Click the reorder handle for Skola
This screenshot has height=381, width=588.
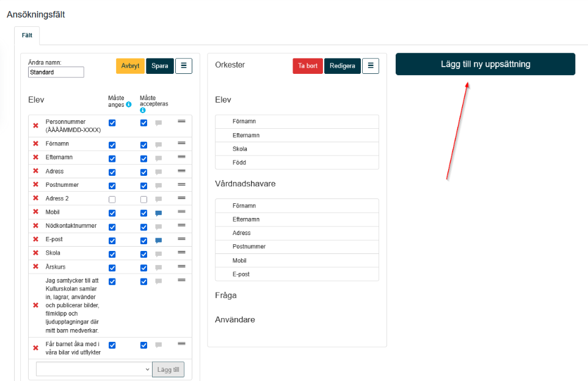pos(181,252)
